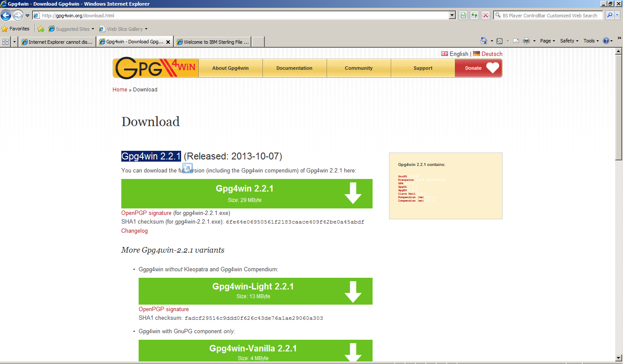Click the Gpg4win logo
The width and height of the screenshot is (623, 364).
click(x=155, y=68)
